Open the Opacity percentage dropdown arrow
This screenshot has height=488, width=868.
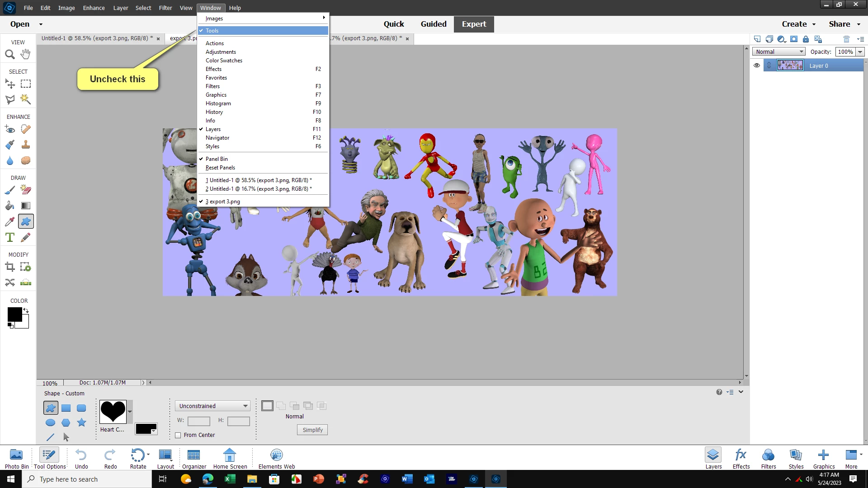pos(860,52)
